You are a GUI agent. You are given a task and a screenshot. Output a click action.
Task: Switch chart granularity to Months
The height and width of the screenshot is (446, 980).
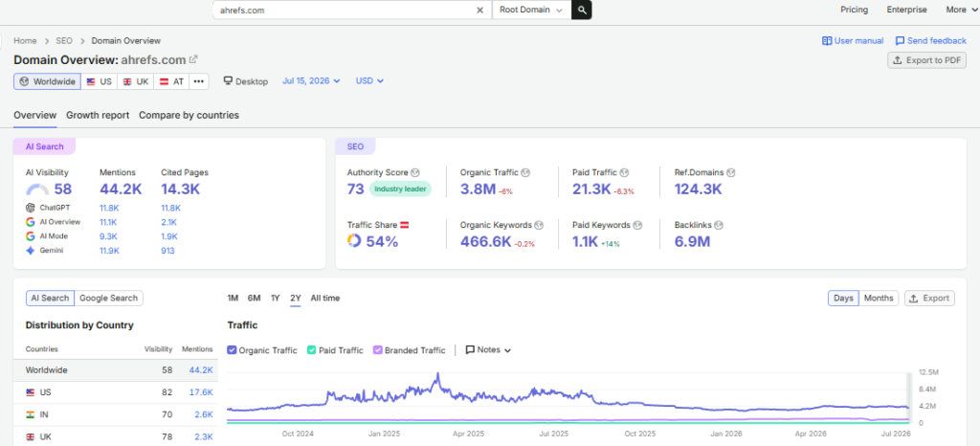click(879, 298)
